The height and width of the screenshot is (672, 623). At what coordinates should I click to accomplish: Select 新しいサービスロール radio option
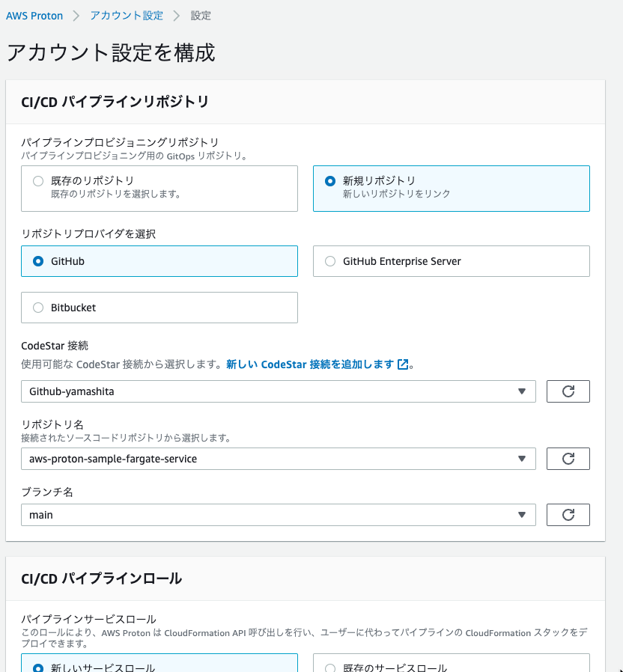click(x=38, y=668)
